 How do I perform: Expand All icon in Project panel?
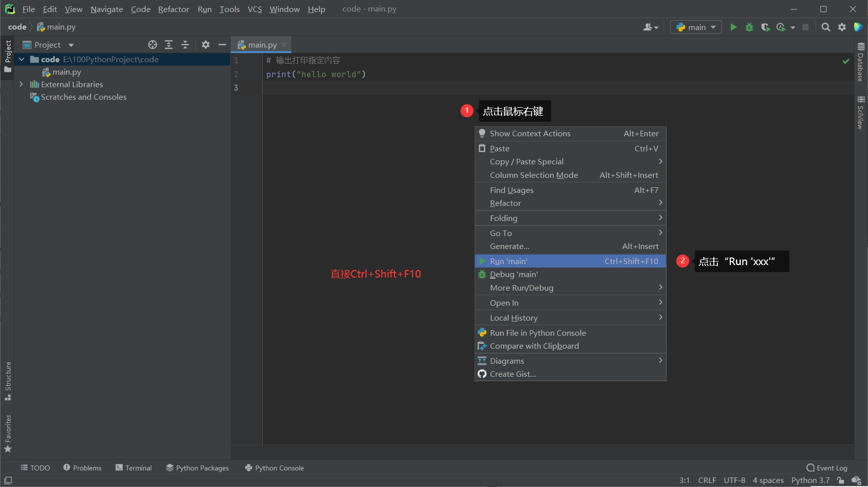169,45
